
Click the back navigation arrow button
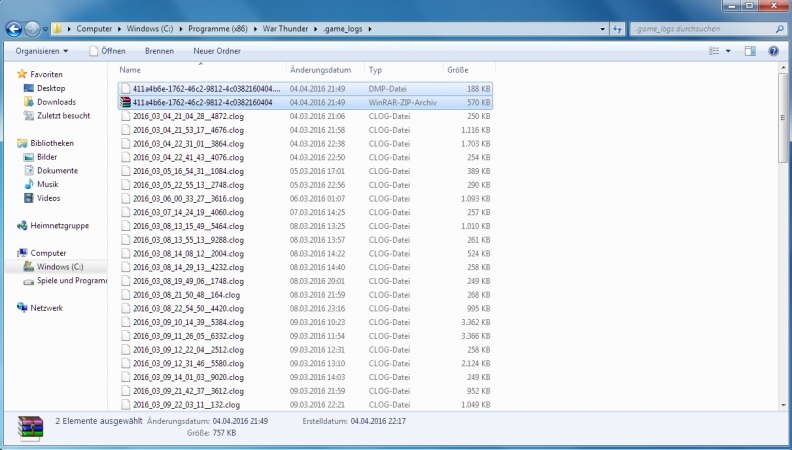pos(13,28)
